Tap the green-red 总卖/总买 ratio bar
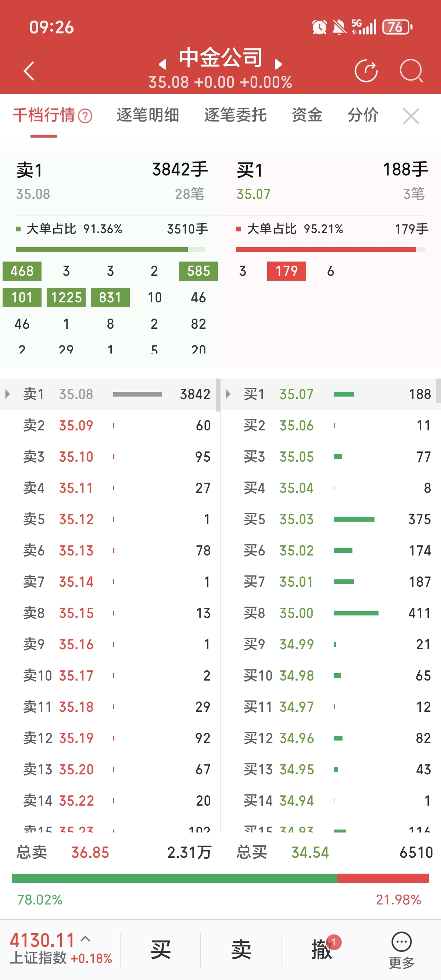The image size is (441, 980). tap(220, 878)
